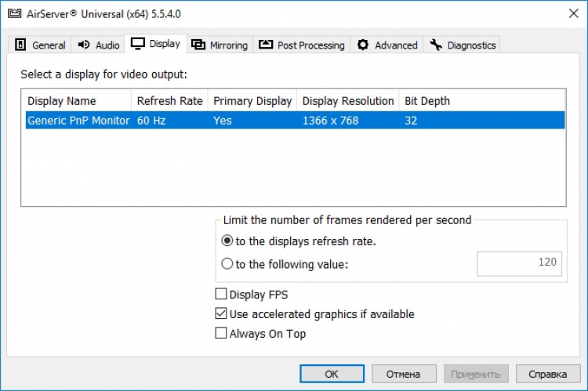Select limit to the following value
The height and width of the screenshot is (391, 588).
pyautogui.click(x=227, y=264)
